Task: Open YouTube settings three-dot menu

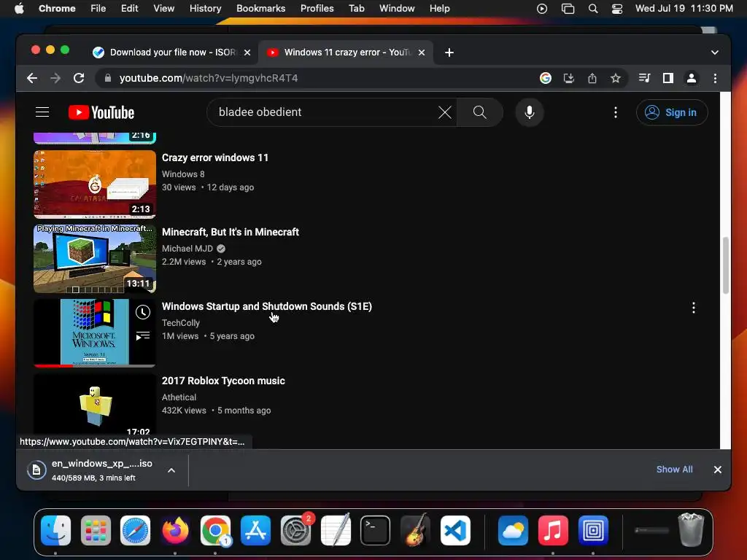Action: [616, 112]
